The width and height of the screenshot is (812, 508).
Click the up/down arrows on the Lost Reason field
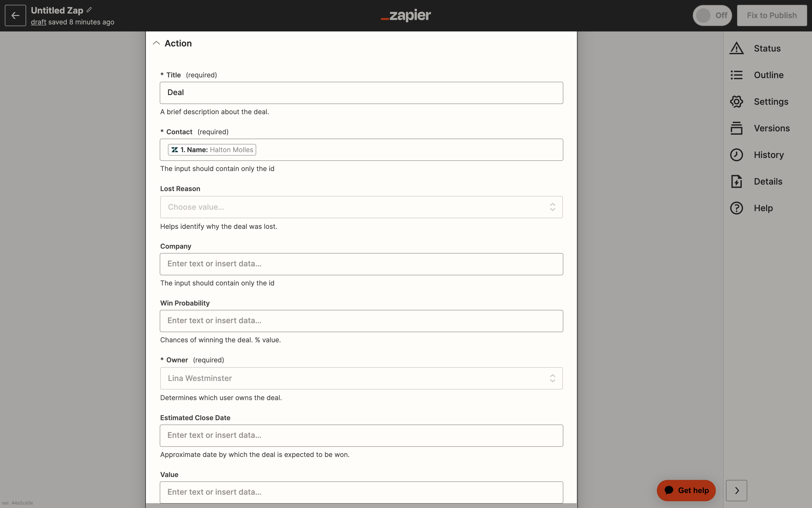552,207
